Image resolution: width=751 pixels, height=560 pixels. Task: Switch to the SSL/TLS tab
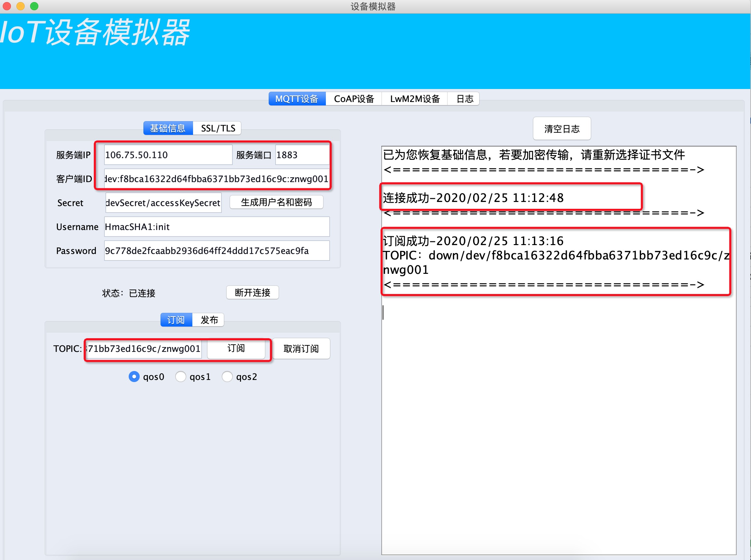pyautogui.click(x=218, y=128)
